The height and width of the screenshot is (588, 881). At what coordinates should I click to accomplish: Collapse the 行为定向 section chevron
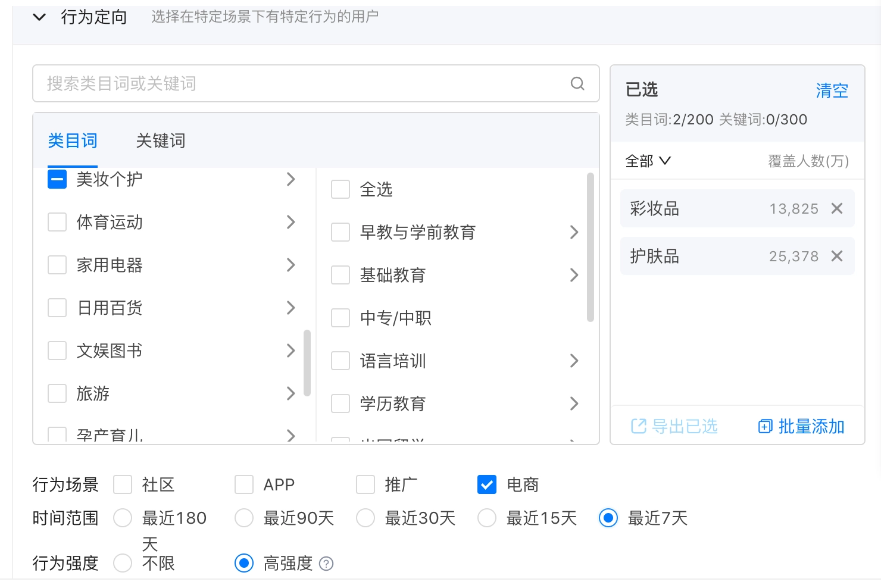coord(39,17)
